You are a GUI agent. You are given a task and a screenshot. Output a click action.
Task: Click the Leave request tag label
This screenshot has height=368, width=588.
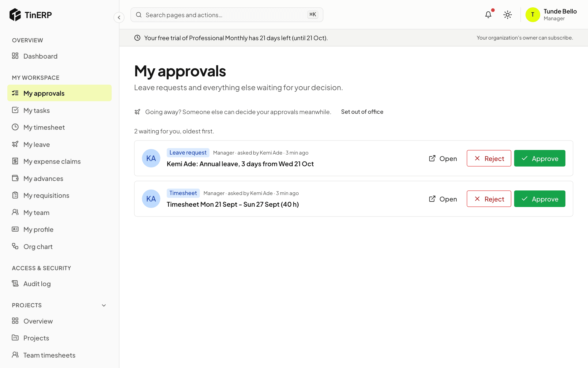[188, 152]
